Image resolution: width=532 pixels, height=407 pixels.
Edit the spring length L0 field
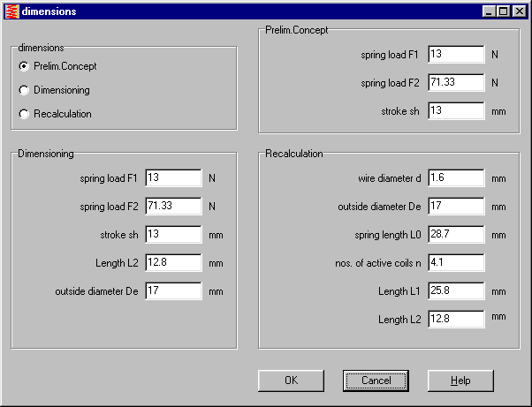tap(456, 235)
